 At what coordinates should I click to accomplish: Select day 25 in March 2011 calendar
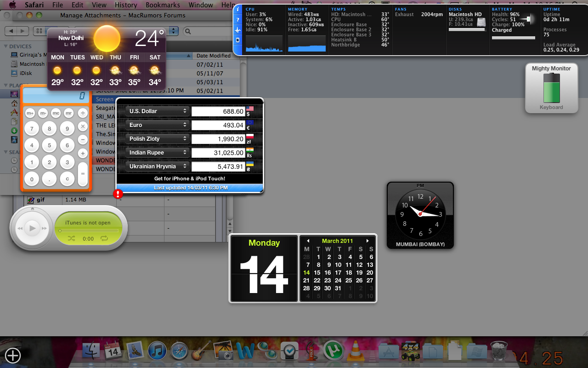[x=349, y=281]
